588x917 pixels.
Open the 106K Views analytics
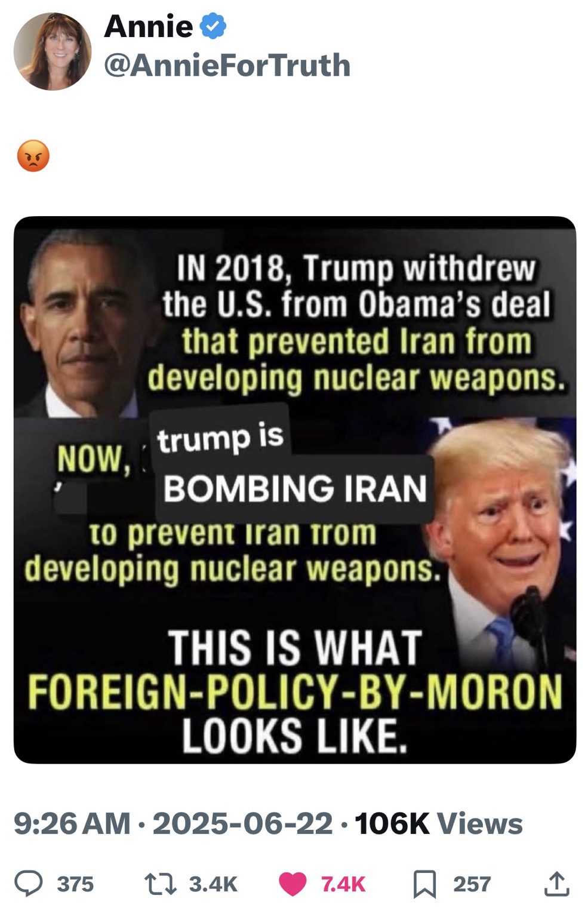click(439, 824)
